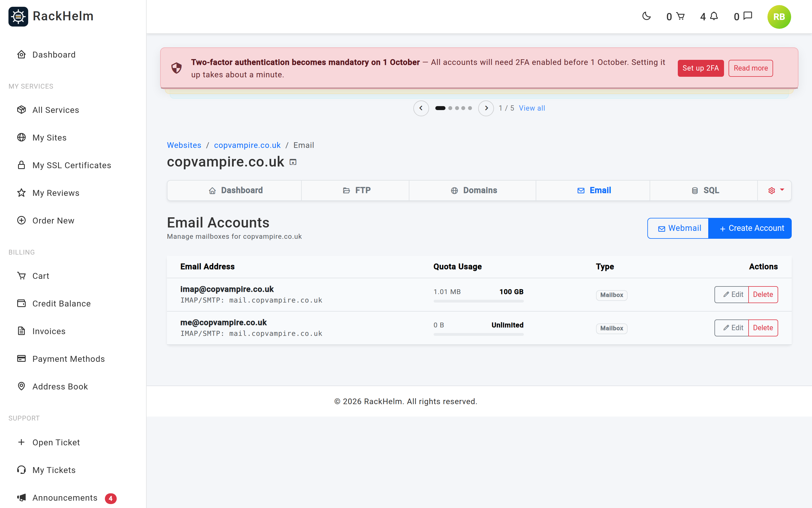The image size is (812, 508).
Task: Toggle dark mode moon icon
Action: [x=646, y=16]
